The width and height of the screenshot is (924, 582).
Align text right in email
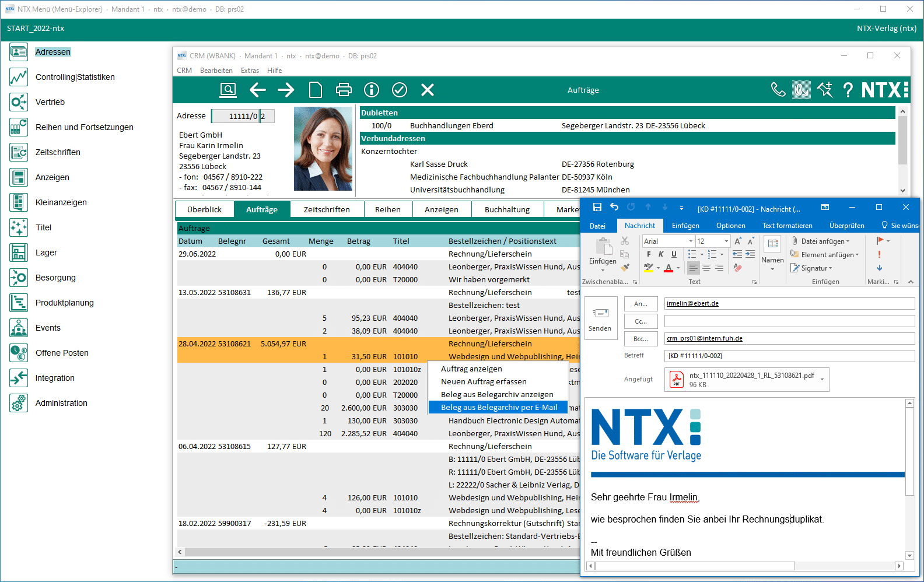(719, 268)
